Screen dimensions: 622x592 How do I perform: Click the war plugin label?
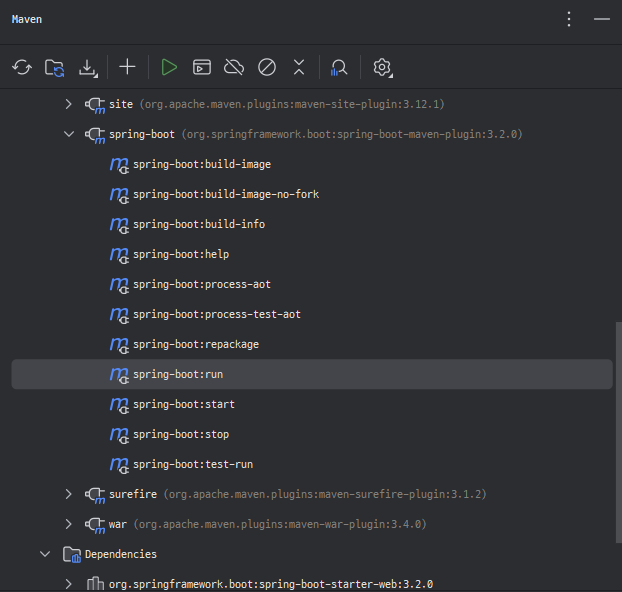(118, 524)
